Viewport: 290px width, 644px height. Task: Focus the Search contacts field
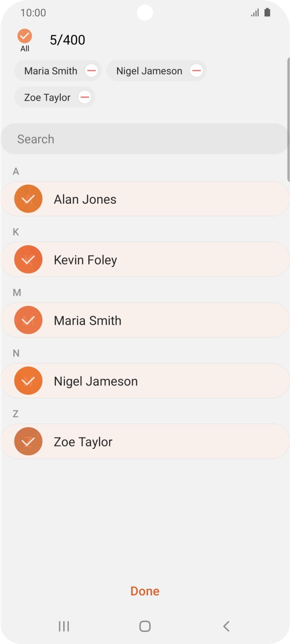coord(145,139)
